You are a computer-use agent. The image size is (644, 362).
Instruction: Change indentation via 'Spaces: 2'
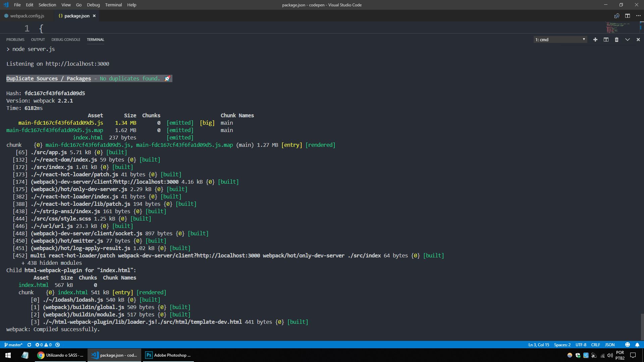(562, 345)
